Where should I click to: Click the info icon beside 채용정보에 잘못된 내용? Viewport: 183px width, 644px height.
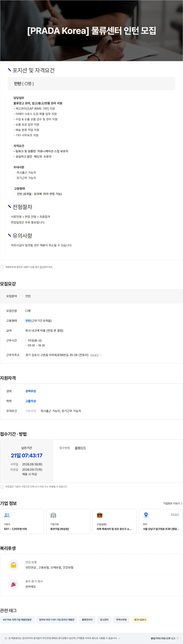coord(2,267)
